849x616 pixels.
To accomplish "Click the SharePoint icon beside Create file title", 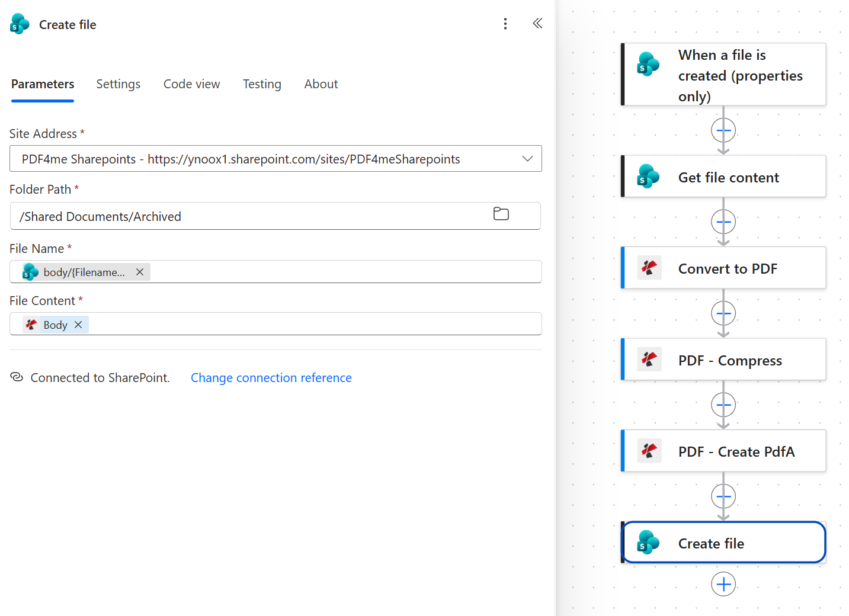I will pyautogui.click(x=20, y=24).
